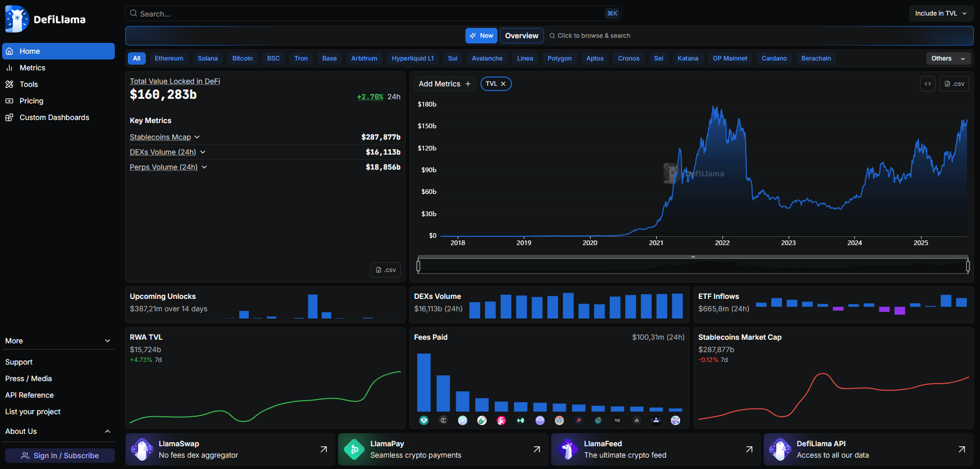Open Tools via its wrench sidebar icon
The image size is (980, 469).
[x=9, y=84]
